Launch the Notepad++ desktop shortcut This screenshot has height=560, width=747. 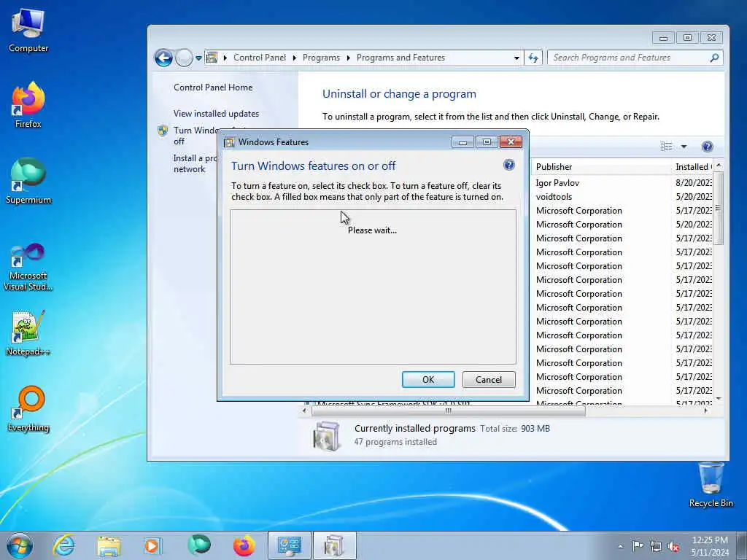point(28,332)
